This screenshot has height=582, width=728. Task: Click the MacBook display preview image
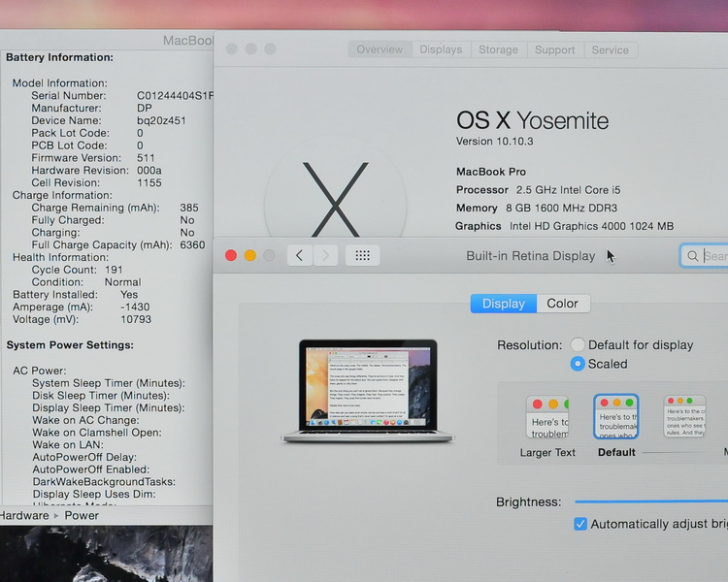(x=367, y=391)
